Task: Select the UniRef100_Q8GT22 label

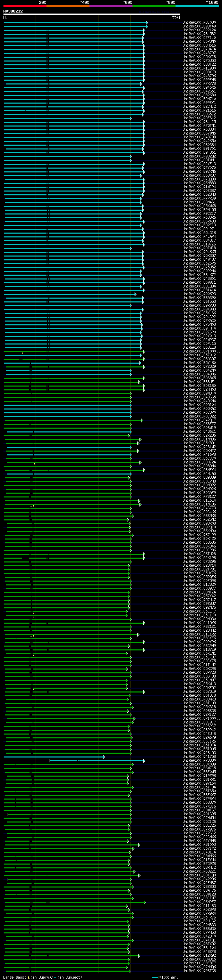Action: 199,64
